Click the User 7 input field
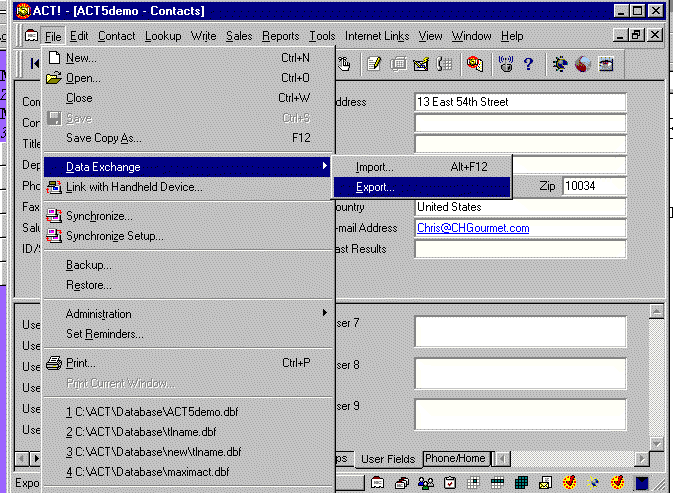The image size is (673, 493). (x=520, y=332)
